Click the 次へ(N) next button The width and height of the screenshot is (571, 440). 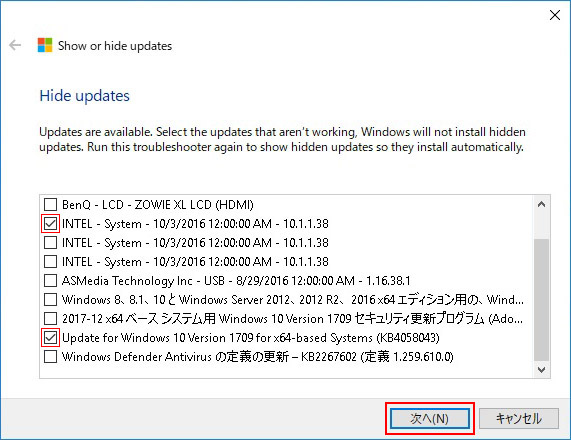click(x=430, y=419)
